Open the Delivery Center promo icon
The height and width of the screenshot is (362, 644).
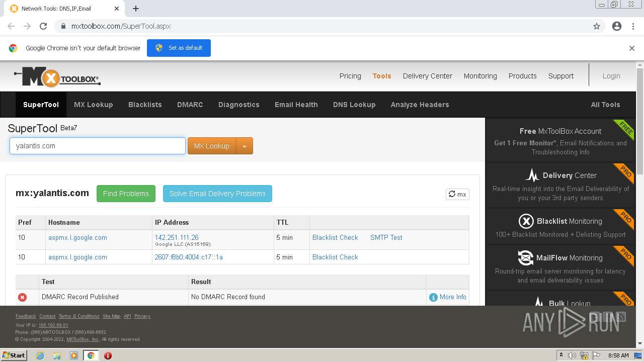(532, 175)
